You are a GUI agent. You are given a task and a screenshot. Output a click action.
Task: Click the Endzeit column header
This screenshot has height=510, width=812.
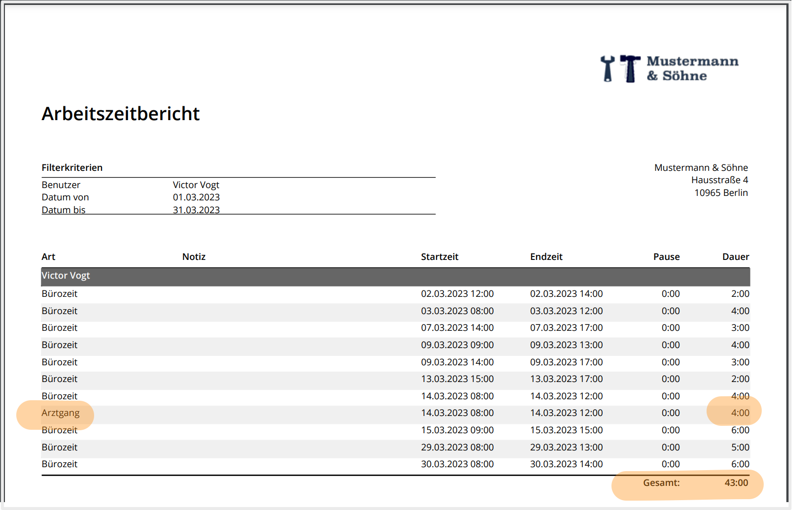point(546,256)
